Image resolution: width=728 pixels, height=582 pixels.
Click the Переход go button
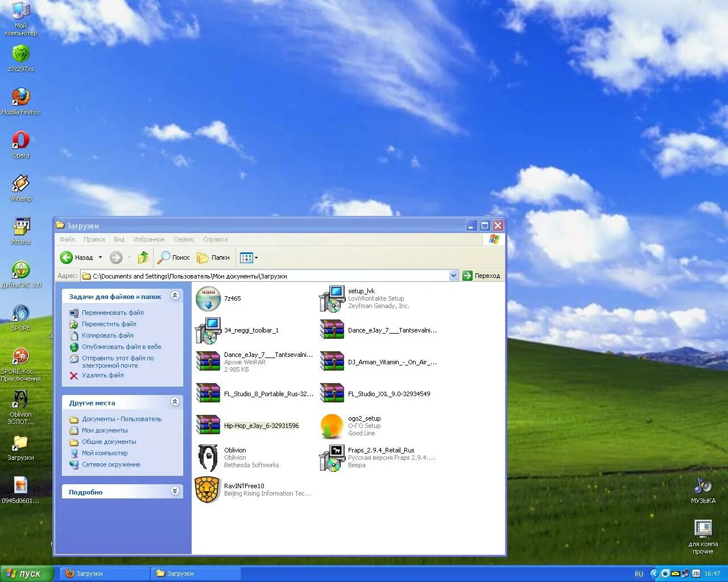481,276
